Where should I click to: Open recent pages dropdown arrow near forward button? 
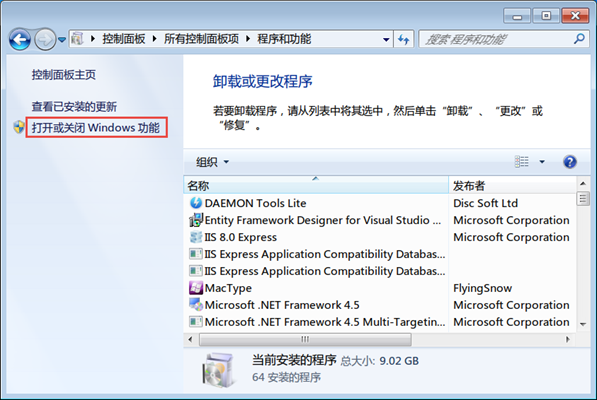(62, 39)
